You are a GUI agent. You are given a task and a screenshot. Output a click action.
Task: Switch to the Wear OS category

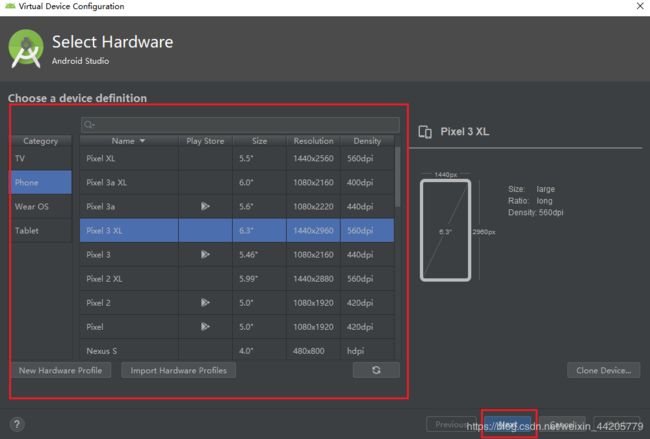(41, 206)
